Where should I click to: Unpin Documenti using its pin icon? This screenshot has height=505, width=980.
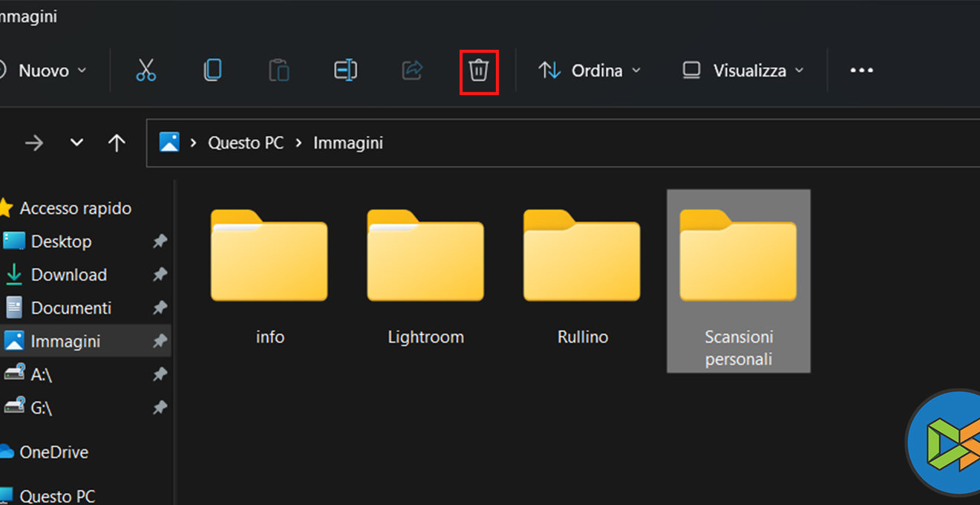(160, 308)
